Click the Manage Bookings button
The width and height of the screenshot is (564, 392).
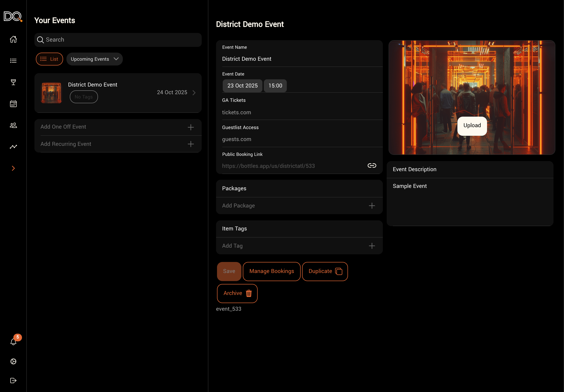[x=271, y=271]
